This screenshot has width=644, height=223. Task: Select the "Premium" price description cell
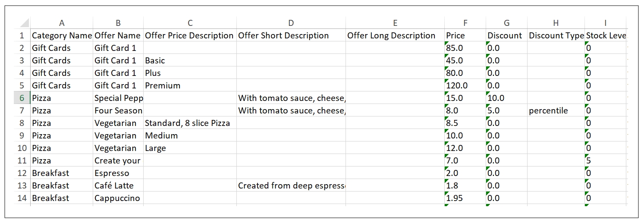(x=190, y=85)
